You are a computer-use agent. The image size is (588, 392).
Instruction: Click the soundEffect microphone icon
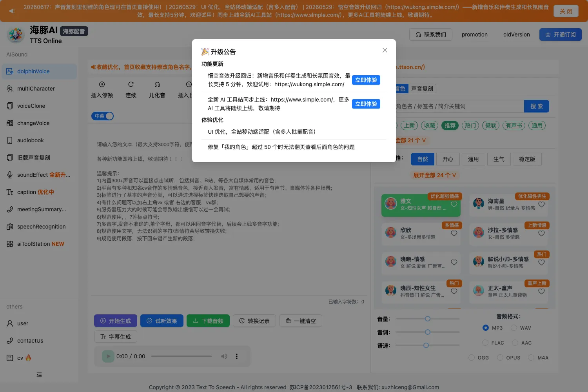tap(10, 175)
